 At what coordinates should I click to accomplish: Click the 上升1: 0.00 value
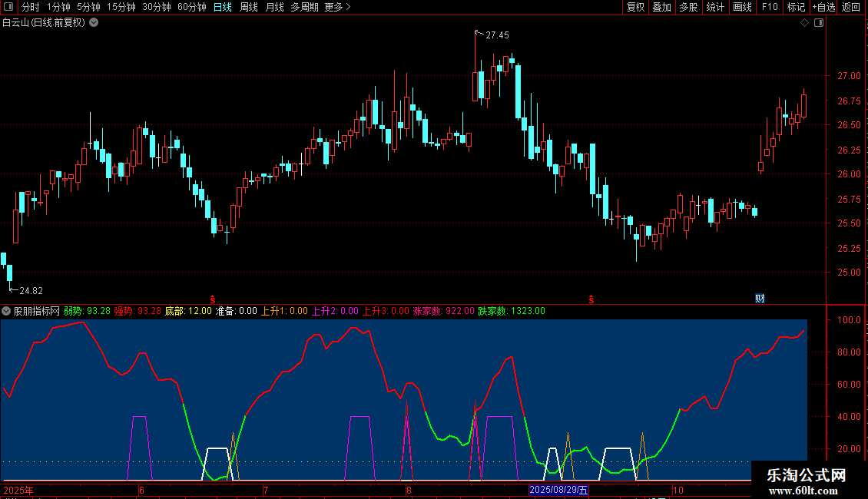tap(284, 311)
